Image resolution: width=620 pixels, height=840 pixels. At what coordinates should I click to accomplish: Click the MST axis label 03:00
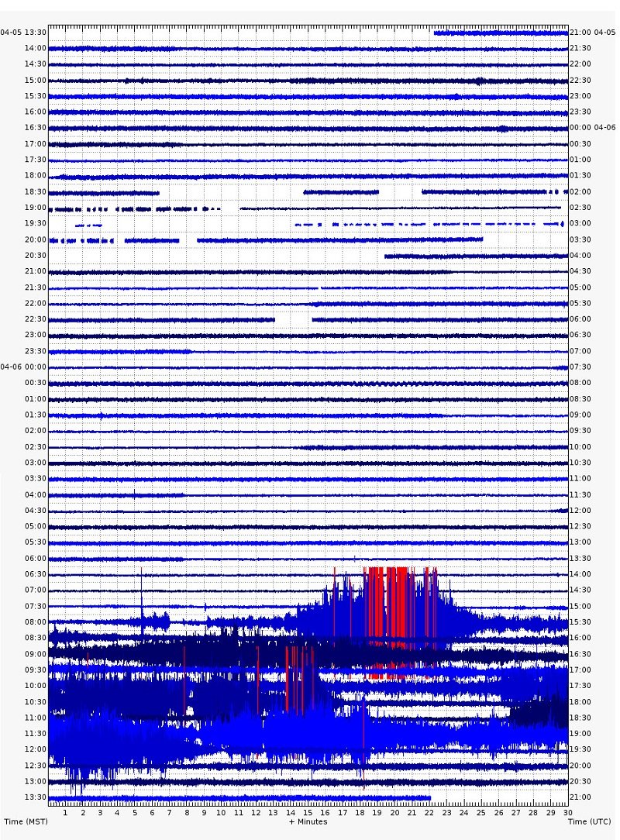pos(36,463)
